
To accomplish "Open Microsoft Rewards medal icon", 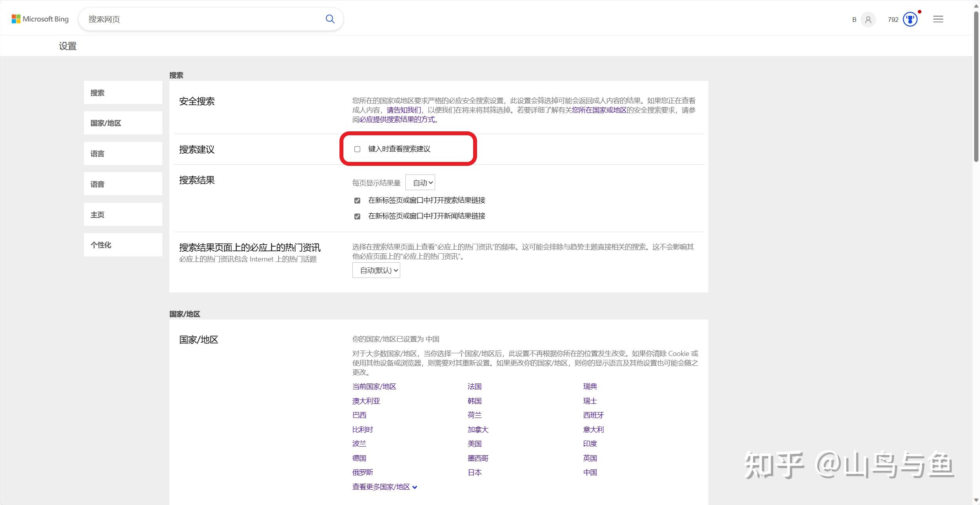I will tap(910, 19).
